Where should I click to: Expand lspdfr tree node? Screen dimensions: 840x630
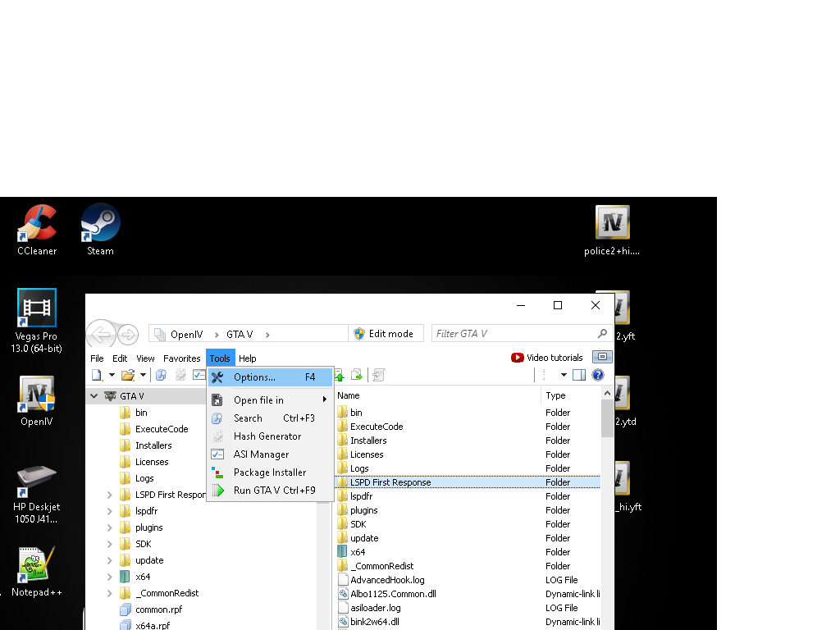109,511
